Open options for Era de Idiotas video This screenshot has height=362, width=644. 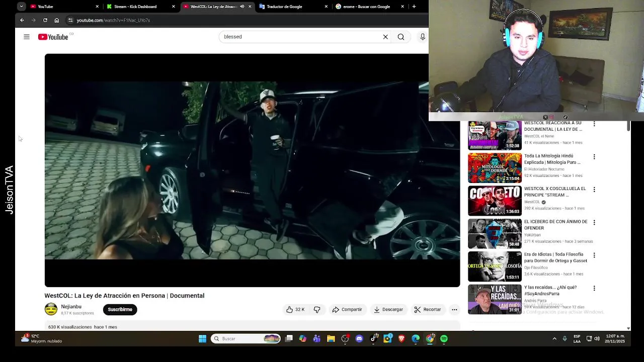594,255
